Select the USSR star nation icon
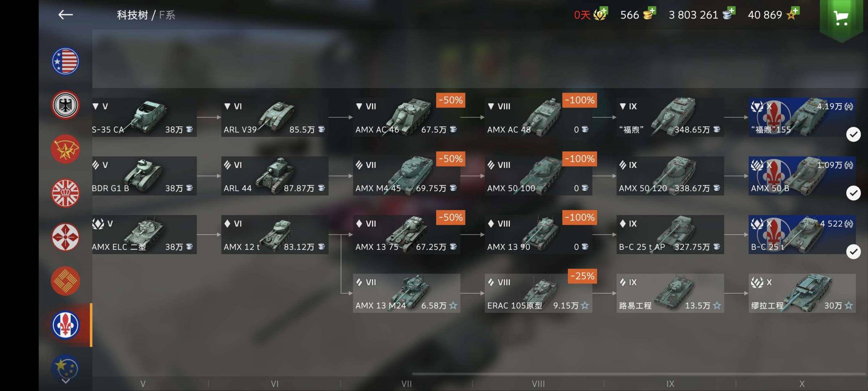The height and width of the screenshot is (391, 868). 65,149
